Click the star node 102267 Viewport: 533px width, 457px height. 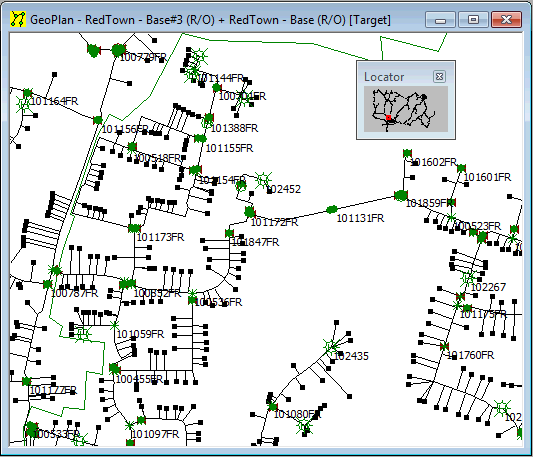pos(468,279)
